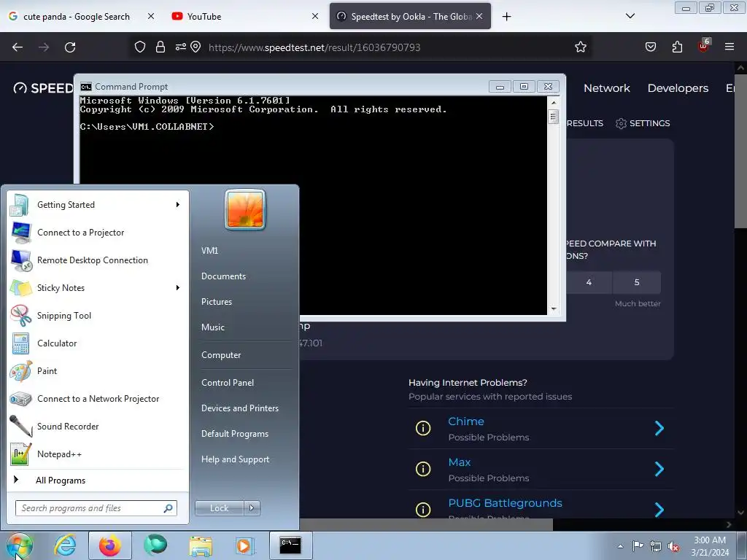This screenshot has width=747, height=560.
Task: Show hidden tray icons arrow
Action: 620,546
